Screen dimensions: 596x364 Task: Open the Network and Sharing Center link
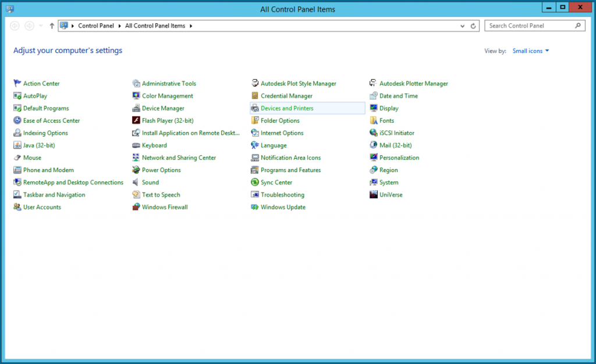(179, 158)
